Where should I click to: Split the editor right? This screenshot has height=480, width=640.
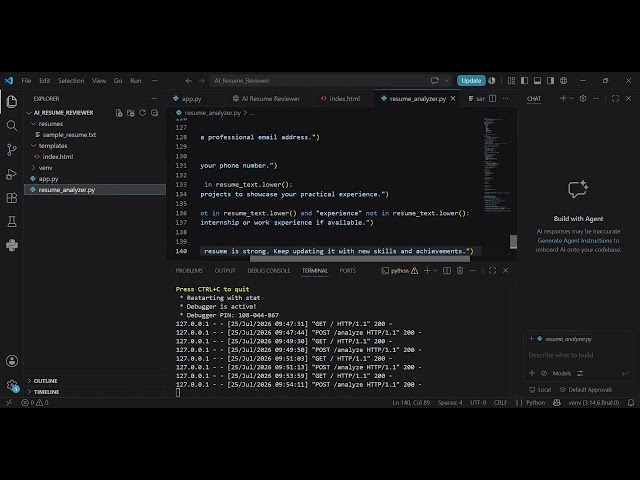point(493,98)
